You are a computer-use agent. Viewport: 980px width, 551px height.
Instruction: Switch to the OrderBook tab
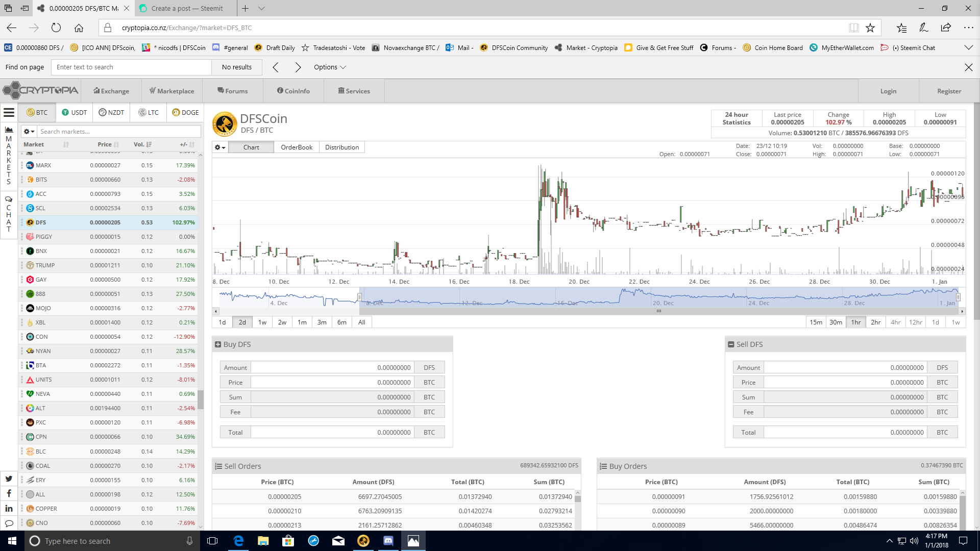(297, 147)
